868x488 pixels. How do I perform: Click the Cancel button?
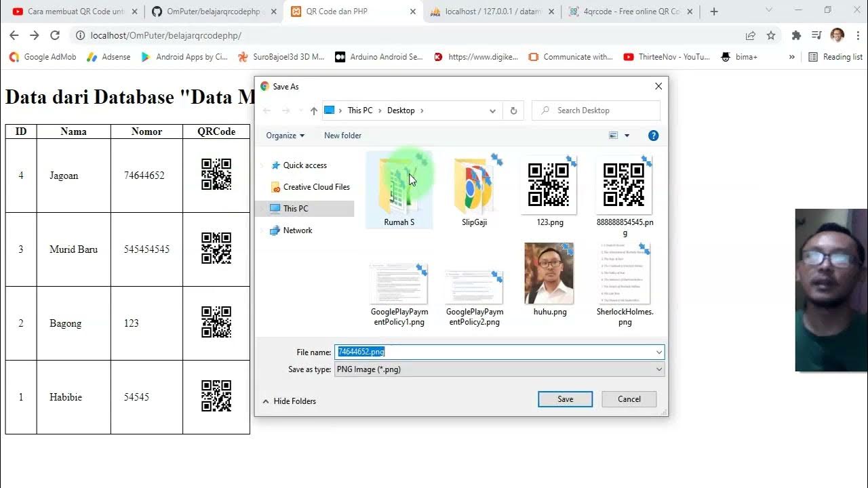click(629, 399)
